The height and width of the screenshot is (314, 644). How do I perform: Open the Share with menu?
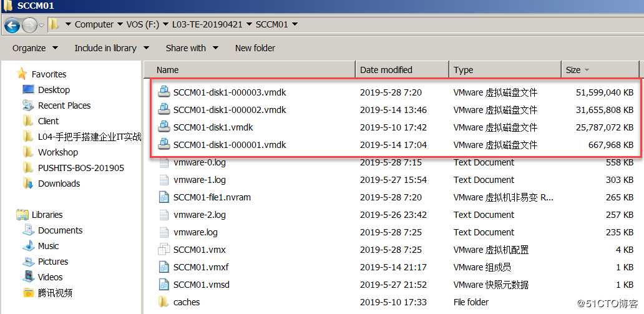click(x=192, y=48)
